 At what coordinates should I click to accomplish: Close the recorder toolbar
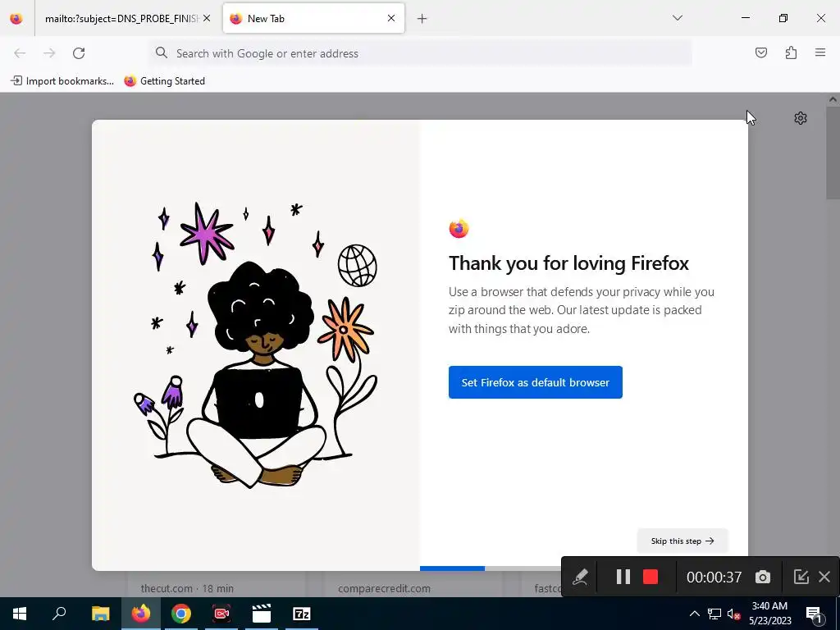click(824, 577)
